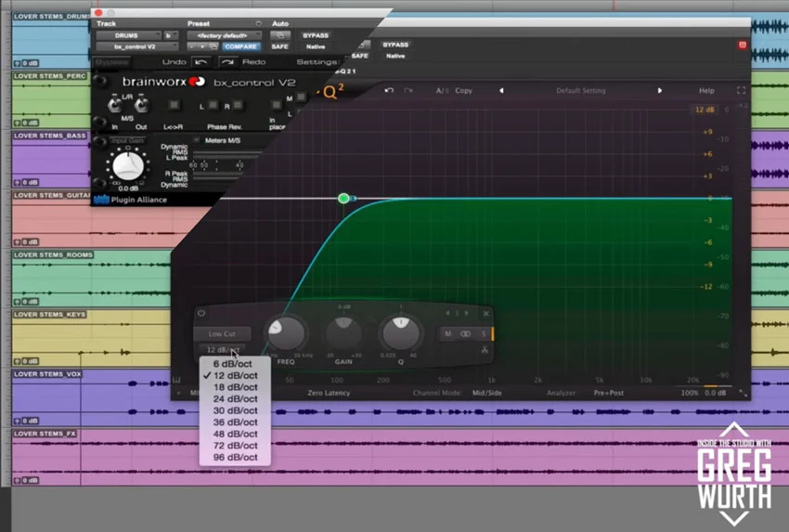Select 72 dB/oct from slope menu

point(235,446)
